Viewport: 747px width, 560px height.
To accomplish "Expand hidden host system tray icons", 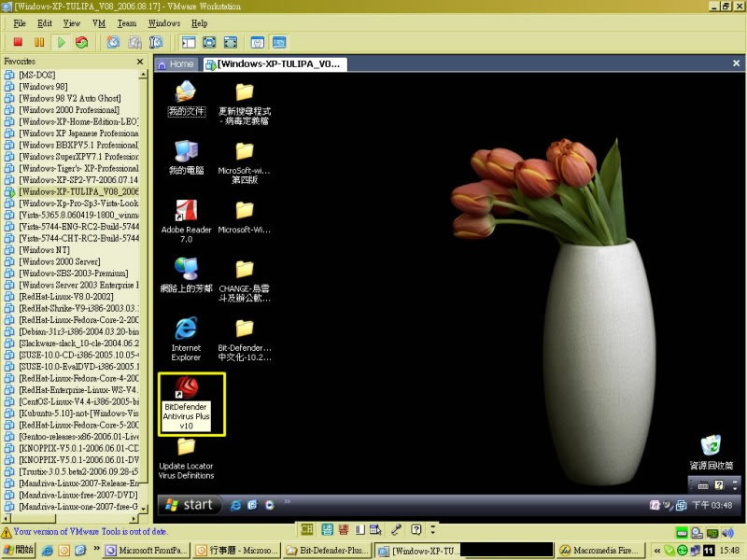I will coord(657,551).
